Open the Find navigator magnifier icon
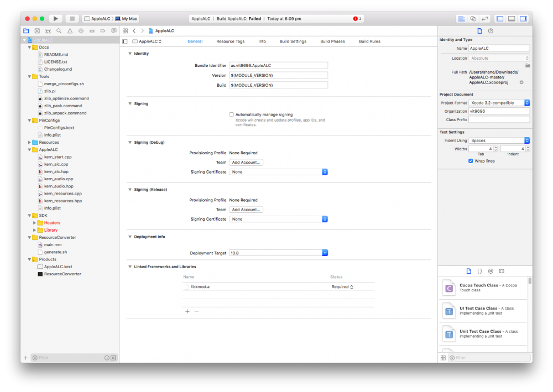Screen dimensions: 553x392 point(59,31)
